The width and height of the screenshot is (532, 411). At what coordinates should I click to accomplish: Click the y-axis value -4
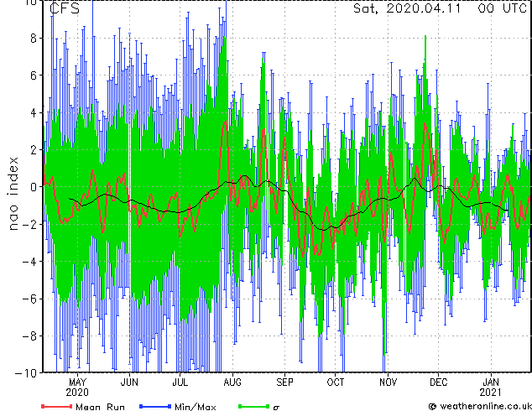[29, 262]
